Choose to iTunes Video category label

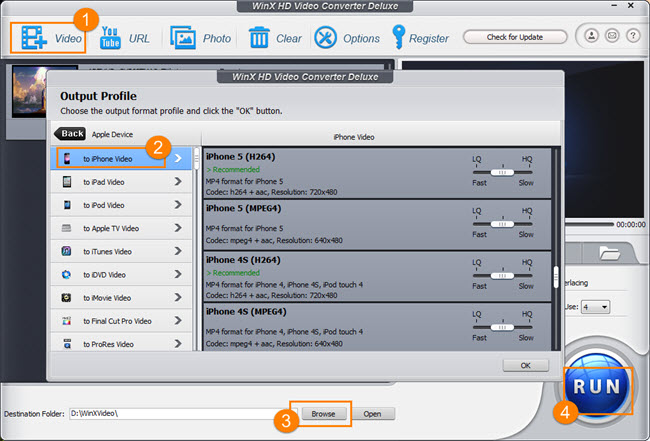coord(107,252)
